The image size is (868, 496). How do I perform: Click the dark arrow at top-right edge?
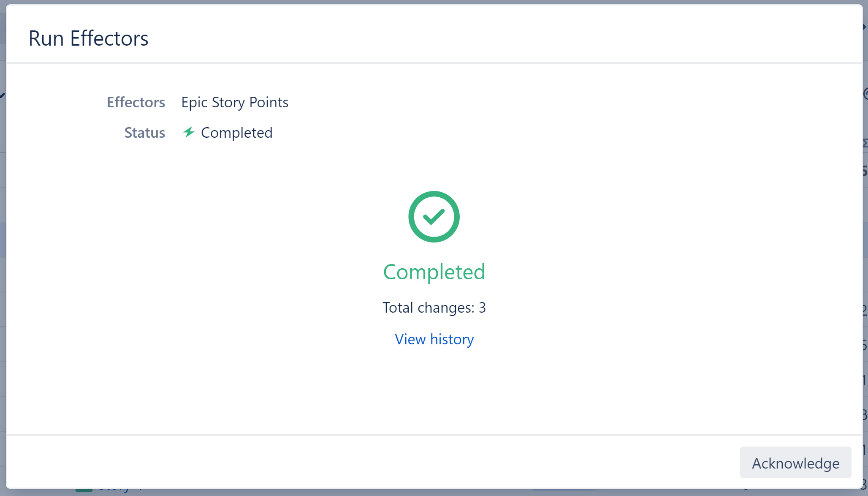point(865,27)
